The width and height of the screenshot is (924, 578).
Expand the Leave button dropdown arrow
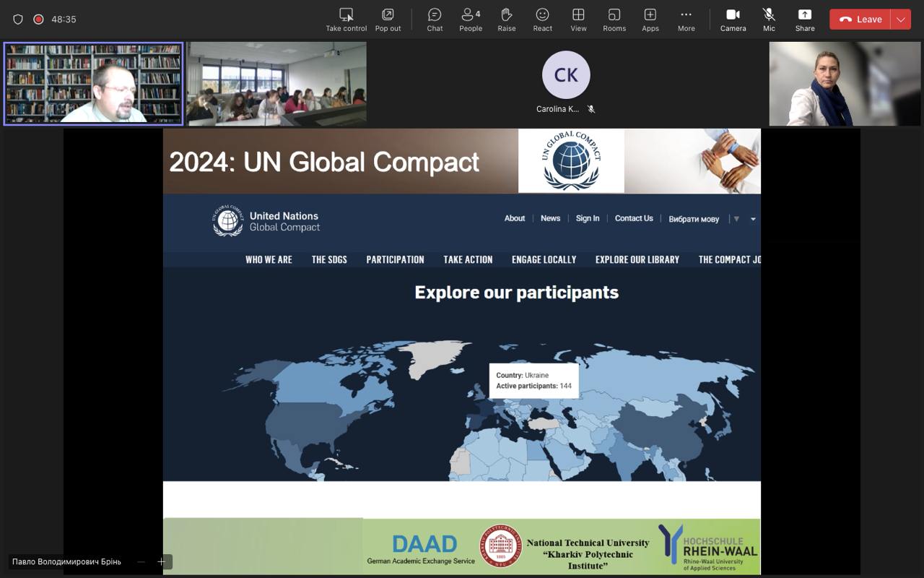901,20
